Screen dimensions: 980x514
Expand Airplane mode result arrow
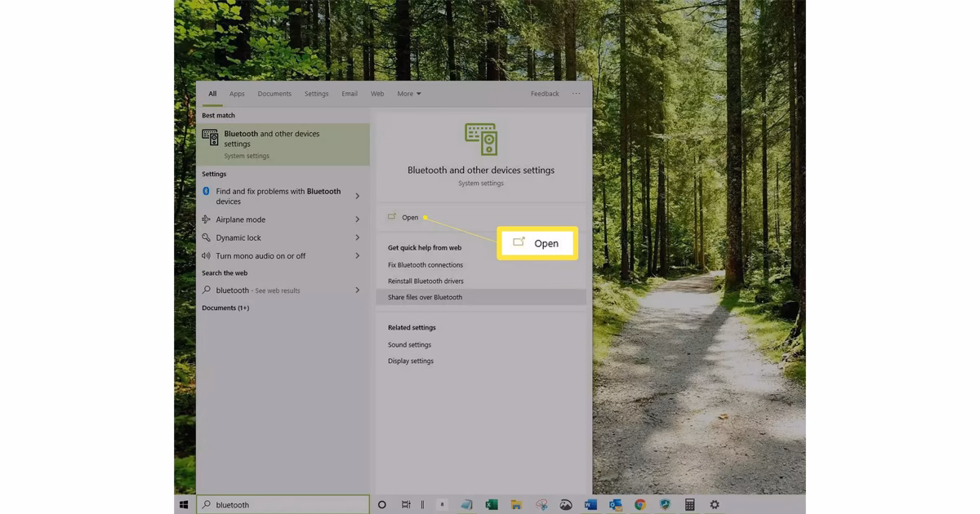[358, 219]
